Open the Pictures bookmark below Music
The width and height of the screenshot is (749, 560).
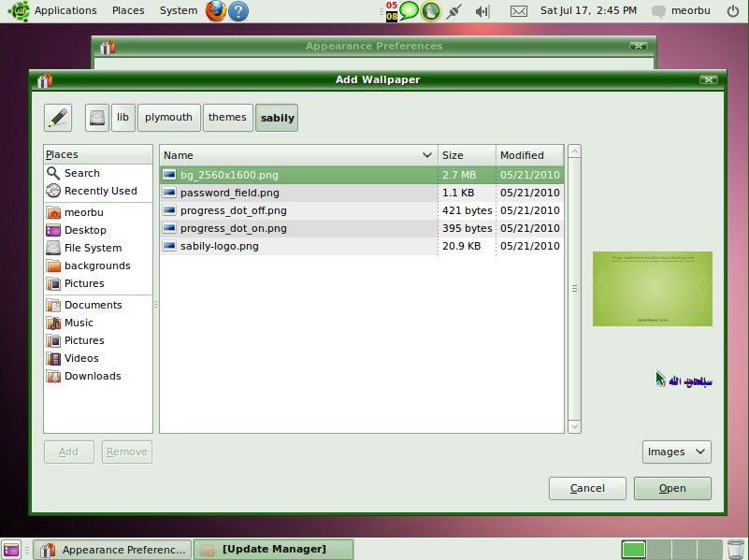(98, 340)
